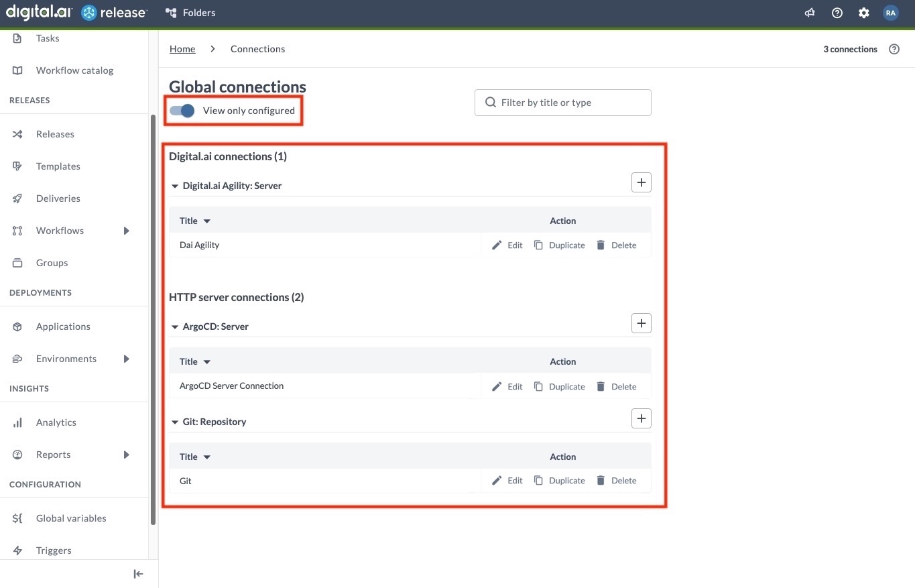Click the Global variables icon
This screenshot has width=915, height=588.
(x=18, y=518)
